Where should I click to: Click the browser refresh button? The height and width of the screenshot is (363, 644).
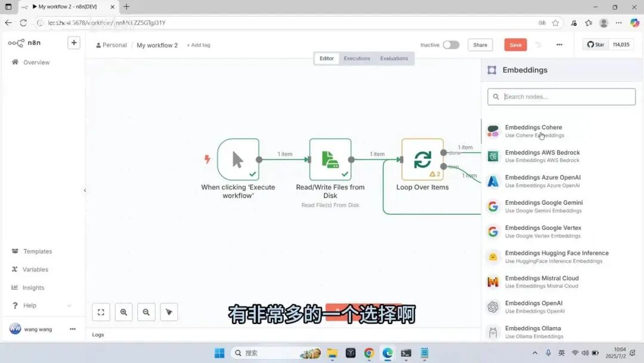tap(23, 23)
